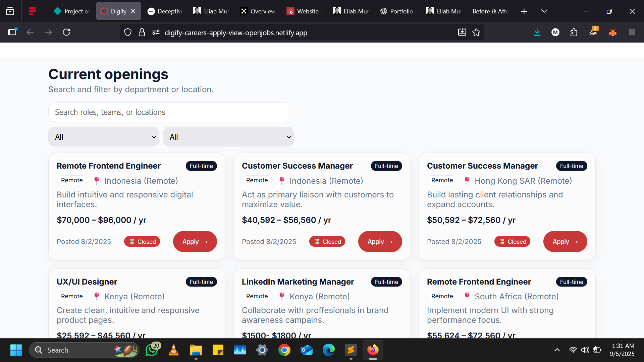Click the browser address bar URL

pyautogui.click(x=236, y=33)
